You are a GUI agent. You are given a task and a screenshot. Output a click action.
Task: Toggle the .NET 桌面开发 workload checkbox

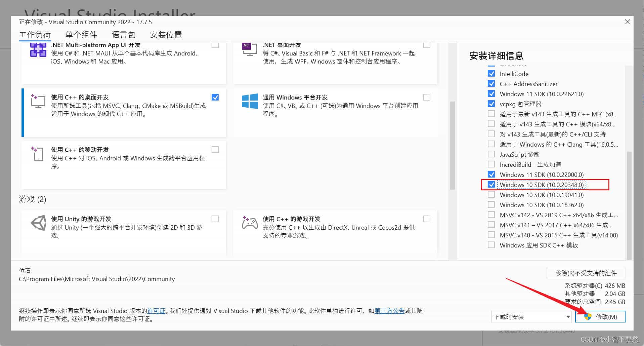click(x=427, y=45)
